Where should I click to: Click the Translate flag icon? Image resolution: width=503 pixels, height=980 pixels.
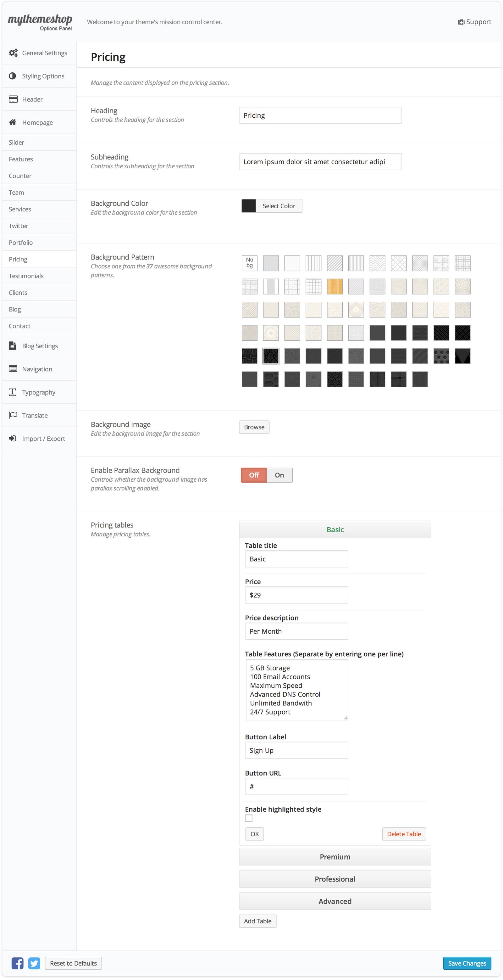pyautogui.click(x=13, y=415)
